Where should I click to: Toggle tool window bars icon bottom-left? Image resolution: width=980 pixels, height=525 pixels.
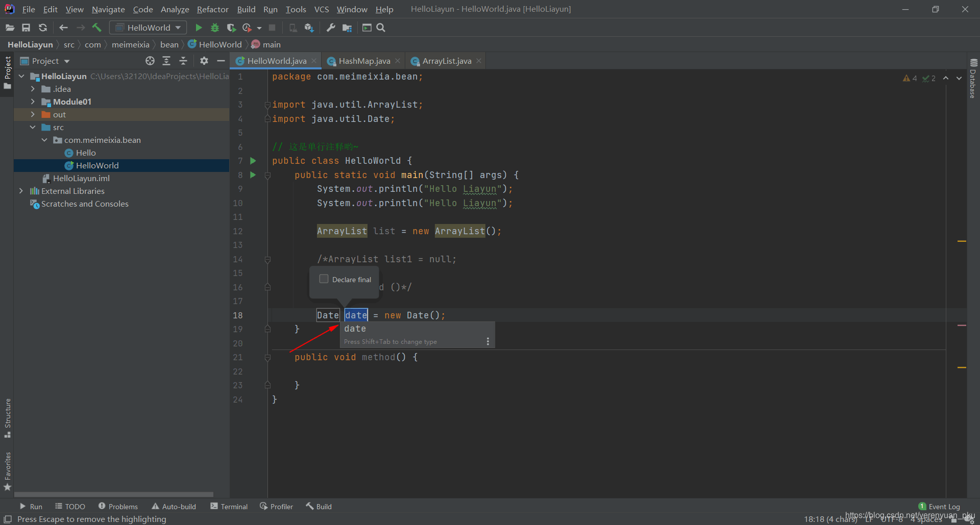pyautogui.click(x=8, y=519)
